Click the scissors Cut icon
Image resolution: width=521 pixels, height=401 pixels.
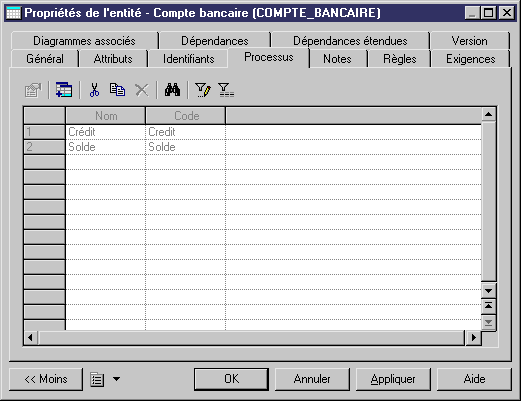95,90
